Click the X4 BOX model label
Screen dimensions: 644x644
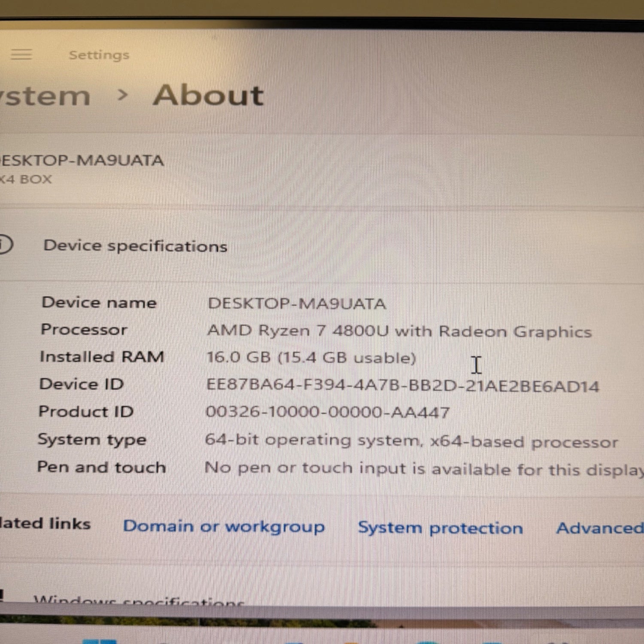[x=26, y=179]
